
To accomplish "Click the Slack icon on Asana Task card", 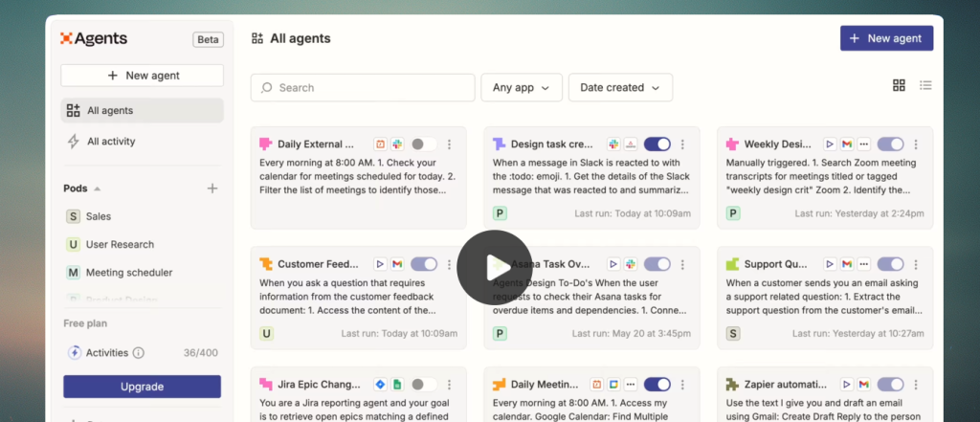I will pos(631,264).
